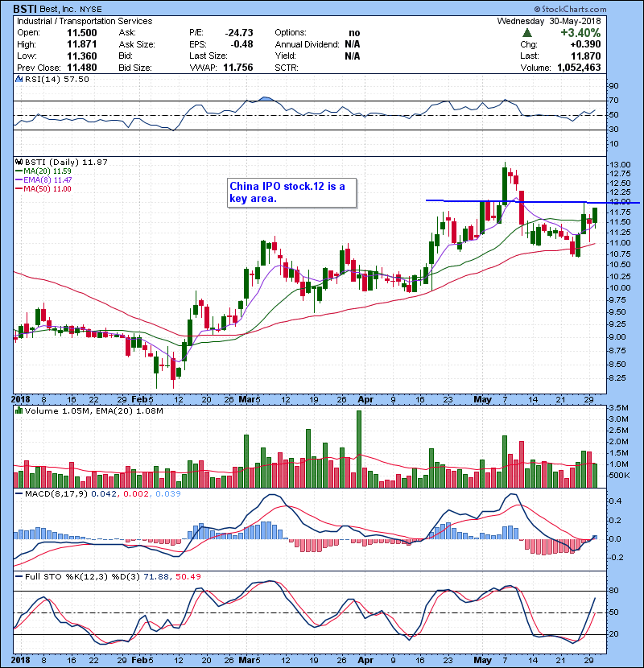Click the 500K volume axis label

pos(619,476)
